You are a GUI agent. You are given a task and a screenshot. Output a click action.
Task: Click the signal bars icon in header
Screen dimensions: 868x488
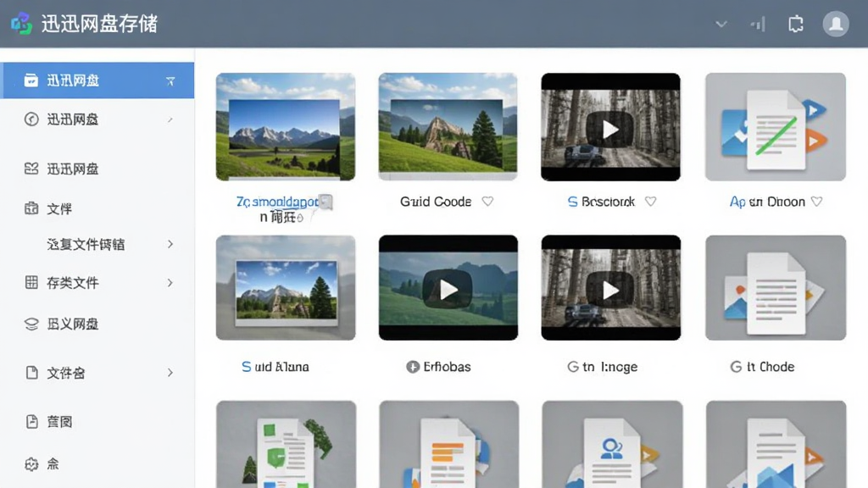pyautogui.click(x=758, y=24)
